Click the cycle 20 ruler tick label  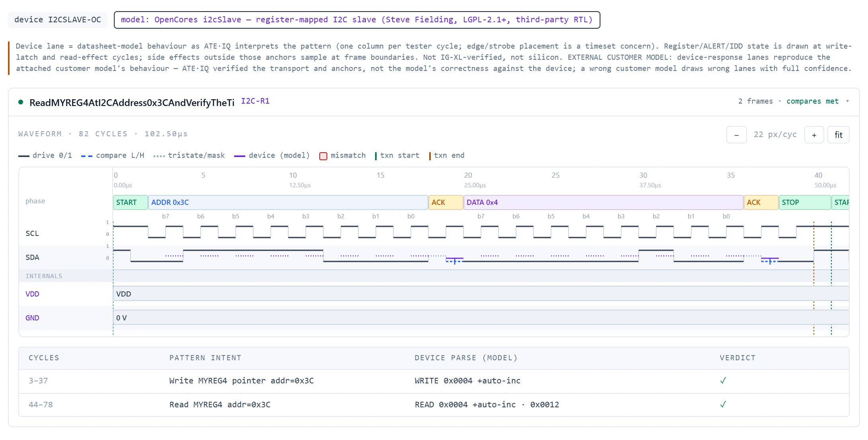point(468,175)
